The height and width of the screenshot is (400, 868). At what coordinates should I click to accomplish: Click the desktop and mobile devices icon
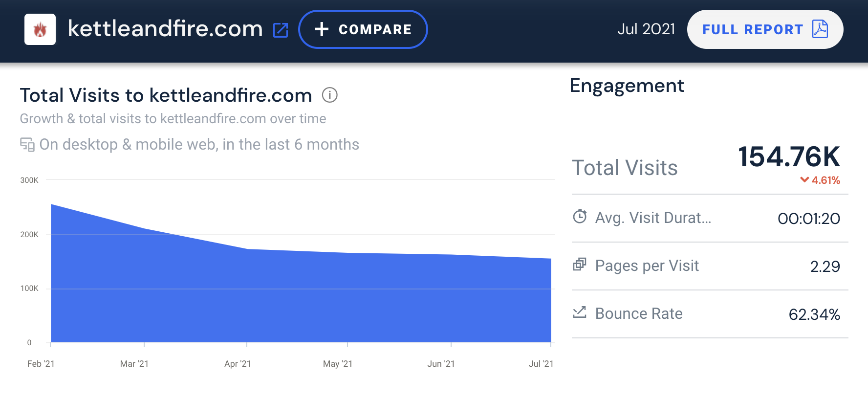27,145
